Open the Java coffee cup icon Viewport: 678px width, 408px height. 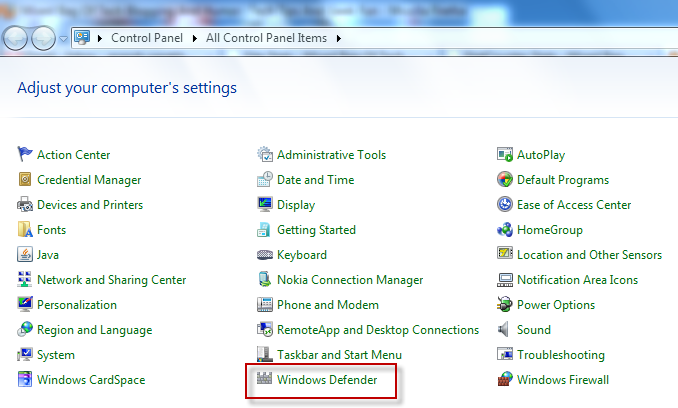(25, 255)
